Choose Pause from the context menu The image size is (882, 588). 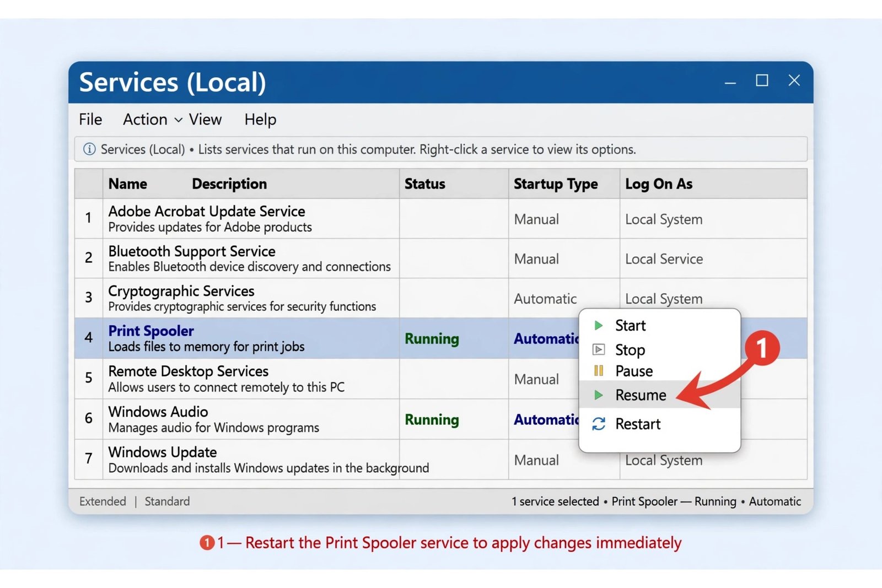click(x=659, y=371)
